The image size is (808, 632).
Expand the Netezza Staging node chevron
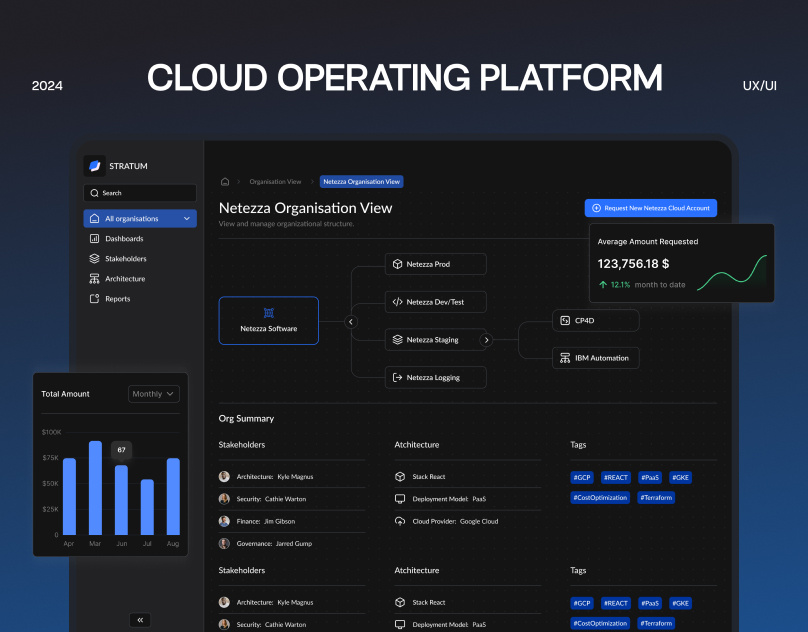[x=486, y=339]
